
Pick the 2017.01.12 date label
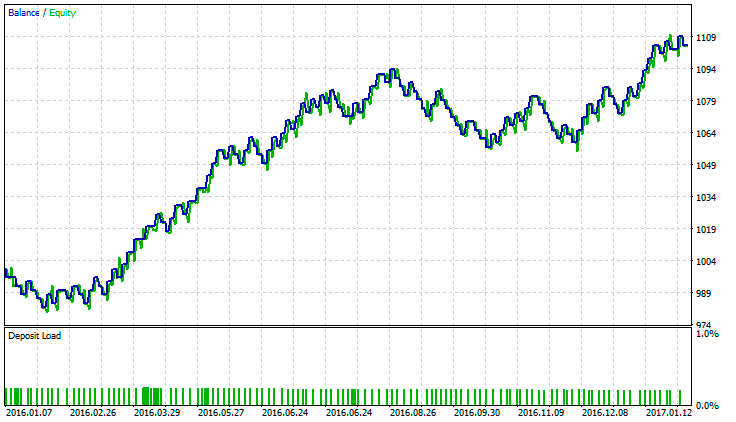669,413
